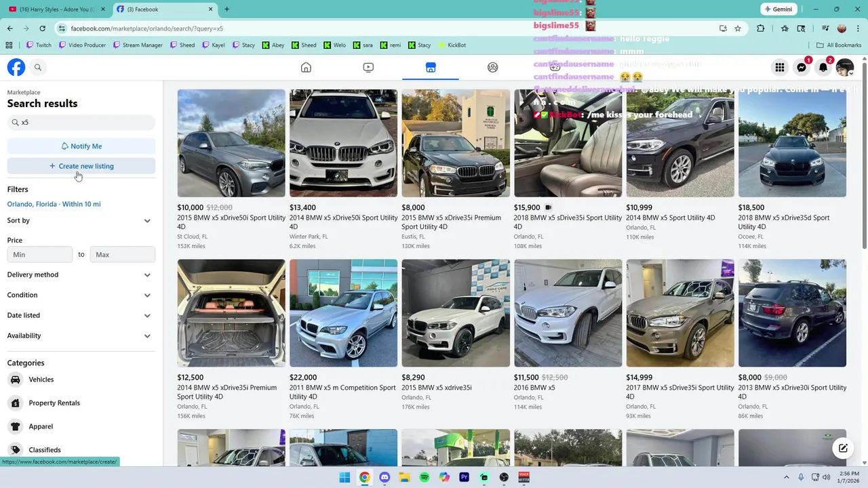Click the Gemini button in Chrome
The width and height of the screenshot is (868, 488).
(x=777, y=9)
